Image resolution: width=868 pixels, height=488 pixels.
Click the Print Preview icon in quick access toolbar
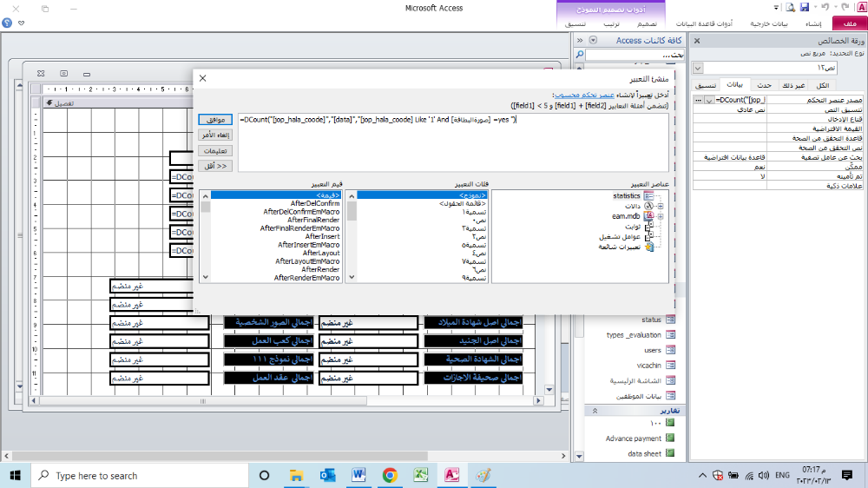[x=791, y=7]
